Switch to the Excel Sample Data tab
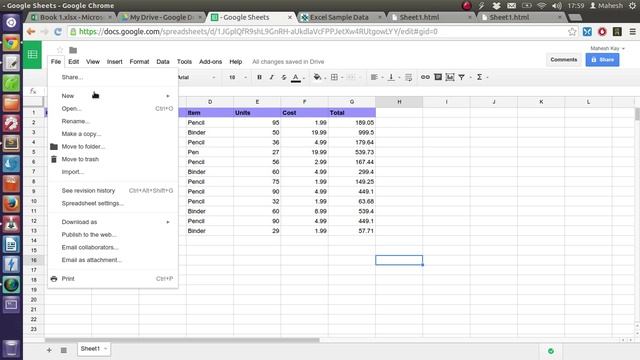The image size is (640, 360). click(340, 17)
